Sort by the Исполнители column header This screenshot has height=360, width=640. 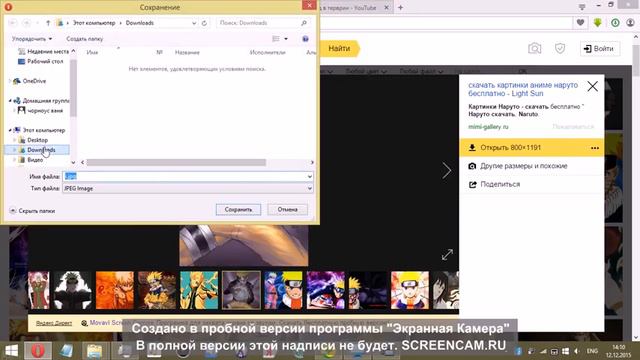[x=268, y=52]
